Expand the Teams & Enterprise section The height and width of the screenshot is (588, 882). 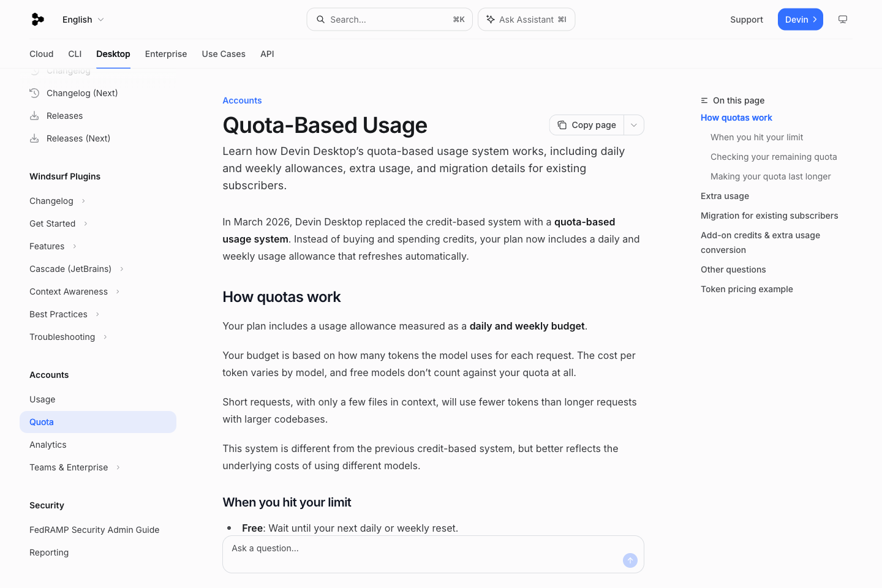point(118,467)
